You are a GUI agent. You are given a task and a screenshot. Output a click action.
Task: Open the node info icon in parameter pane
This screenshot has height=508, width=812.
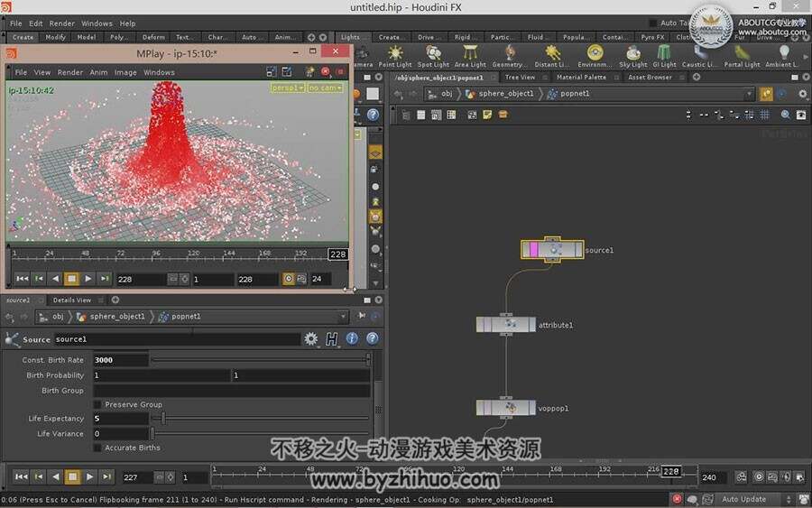[x=352, y=338]
